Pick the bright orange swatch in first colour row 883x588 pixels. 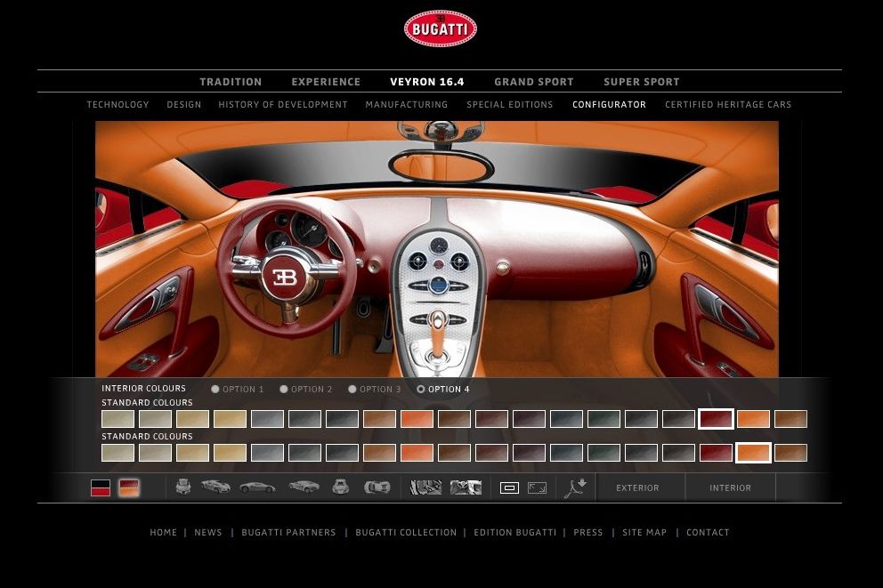pos(417,419)
